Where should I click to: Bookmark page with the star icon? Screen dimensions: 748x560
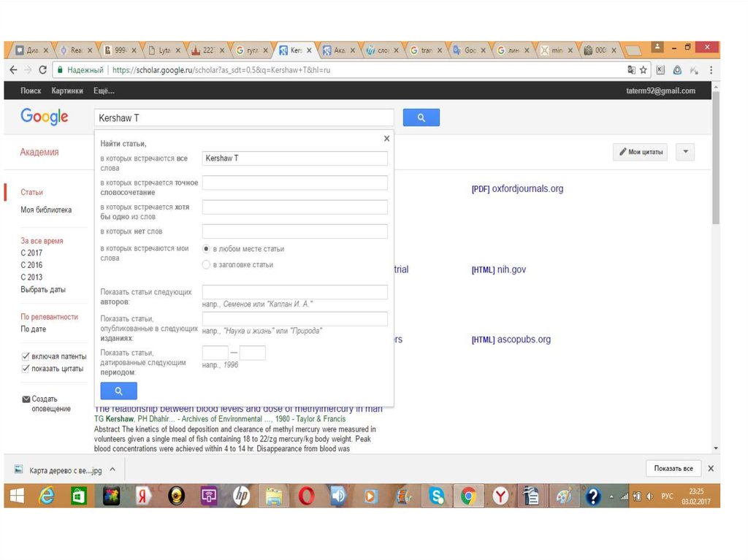click(643, 70)
